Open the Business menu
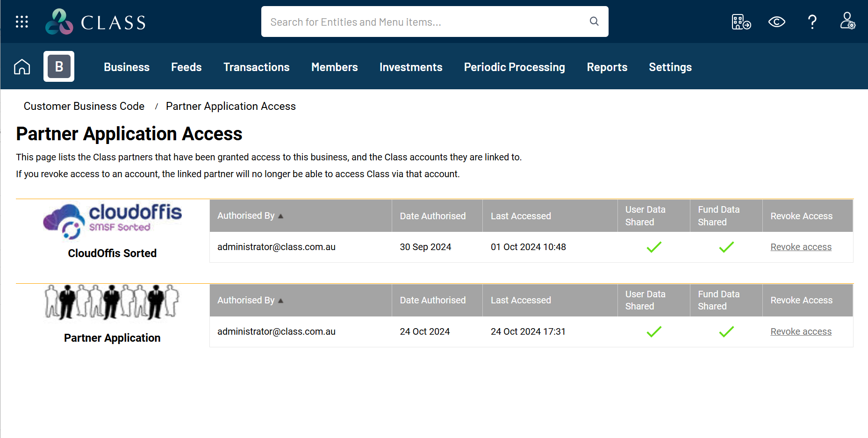 pos(127,67)
